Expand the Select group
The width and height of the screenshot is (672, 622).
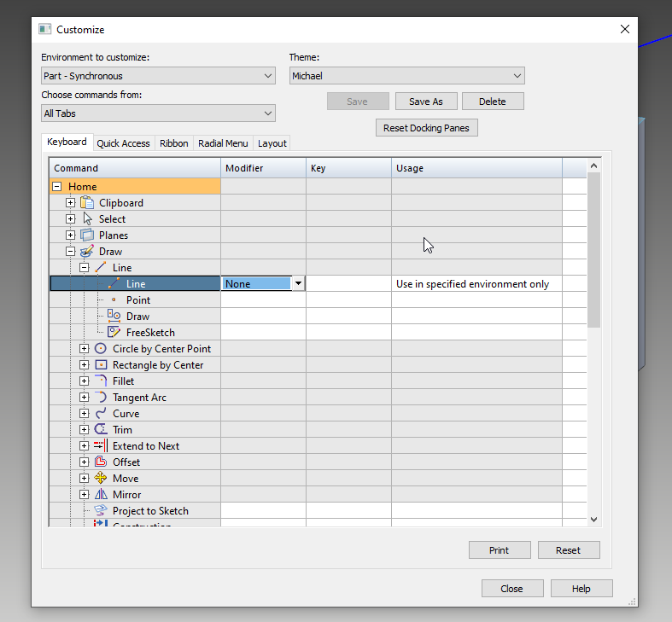71,219
